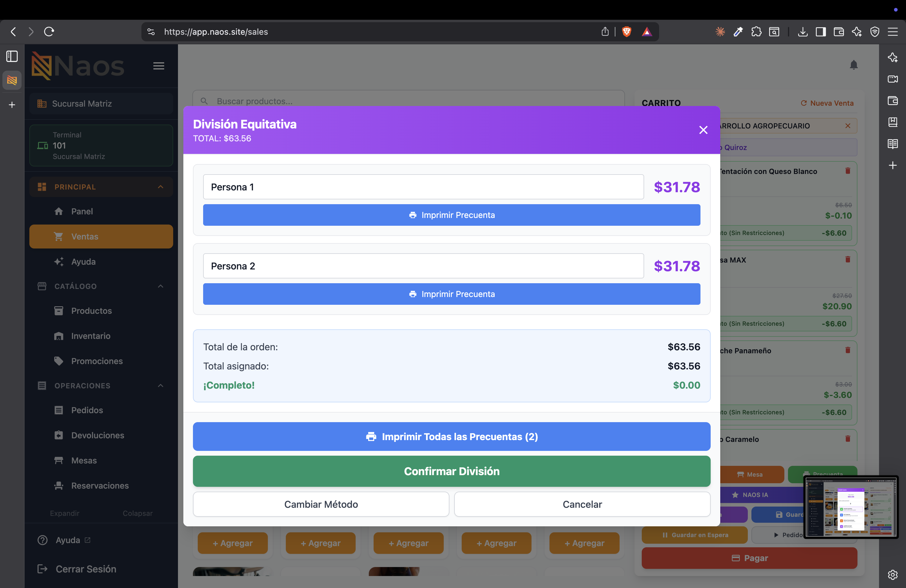
Task: Open a new tab with plus icon
Action: click(x=12, y=104)
